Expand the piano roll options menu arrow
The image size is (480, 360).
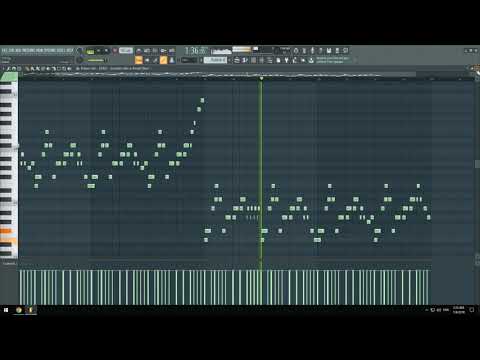coord(4,68)
